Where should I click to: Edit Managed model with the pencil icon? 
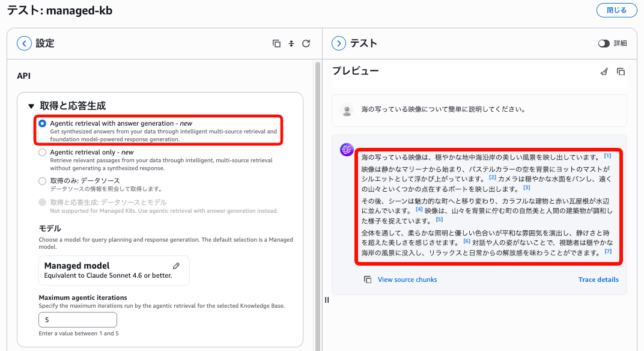176,266
